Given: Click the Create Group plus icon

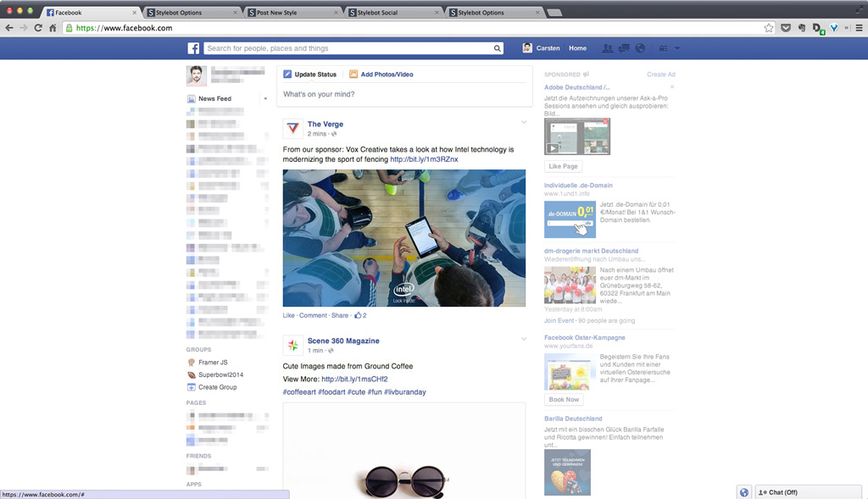Looking at the screenshot, I should coord(191,387).
